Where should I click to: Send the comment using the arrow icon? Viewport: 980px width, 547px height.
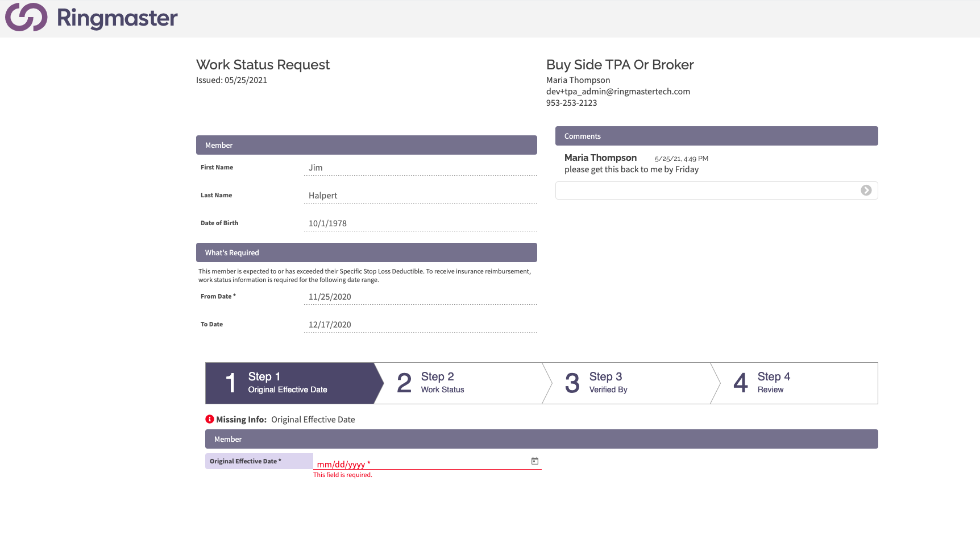[x=866, y=190]
